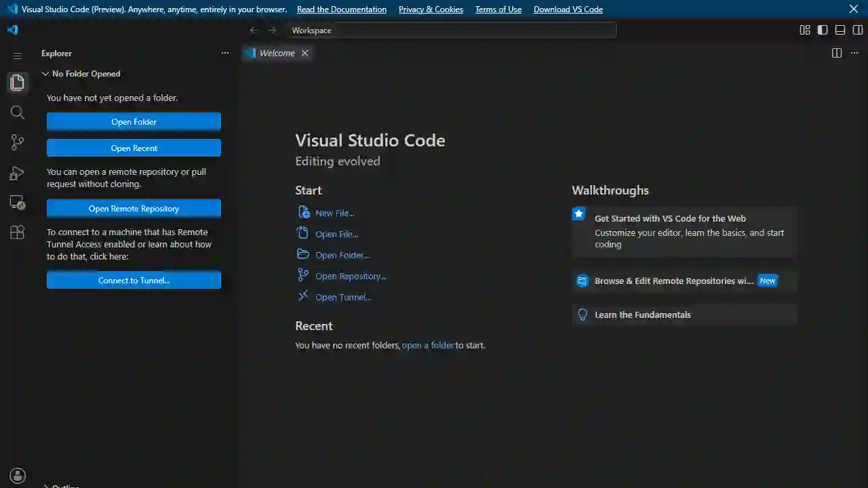868x488 pixels.
Task: Dismiss the top banner with X
Action: [854, 9]
